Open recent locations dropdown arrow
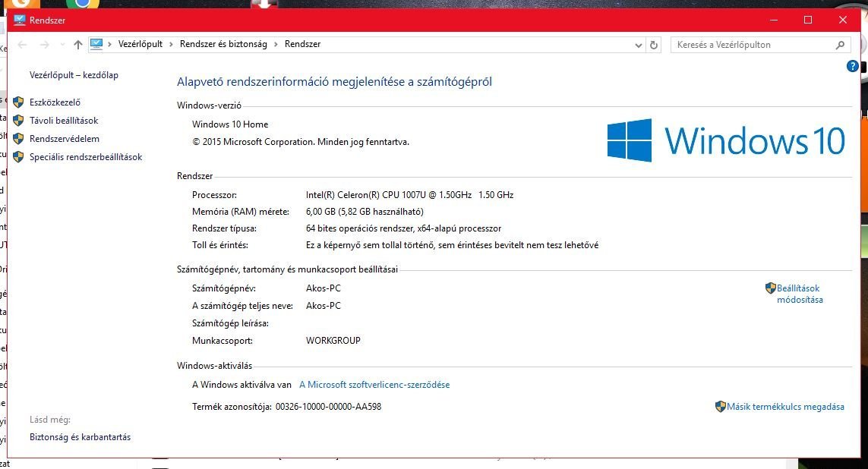 [62, 45]
